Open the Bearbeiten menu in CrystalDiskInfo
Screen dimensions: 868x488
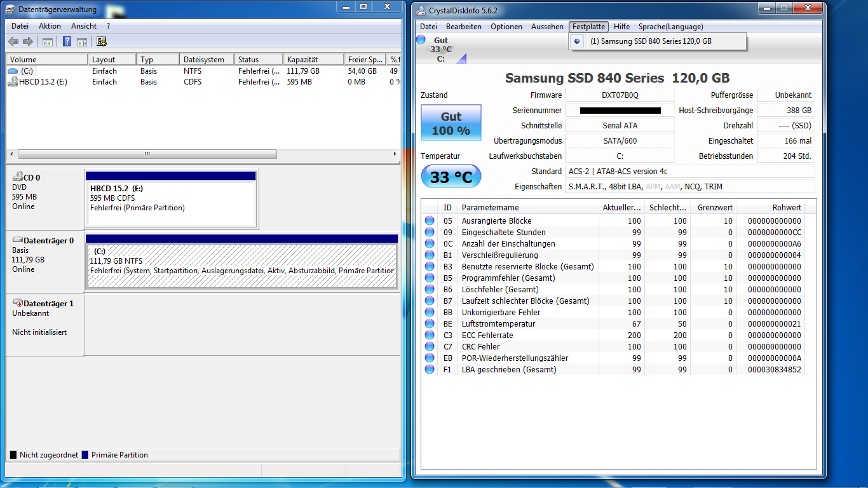464,27
